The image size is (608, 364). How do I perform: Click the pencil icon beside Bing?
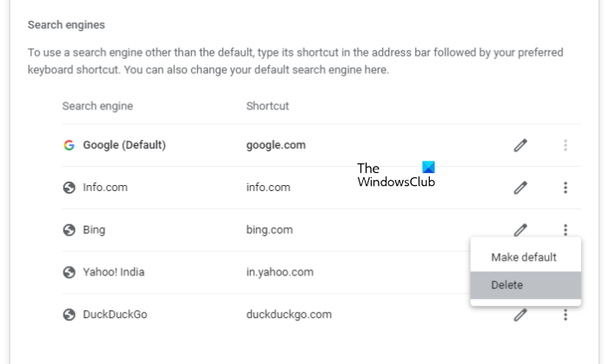(x=520, y=229)
